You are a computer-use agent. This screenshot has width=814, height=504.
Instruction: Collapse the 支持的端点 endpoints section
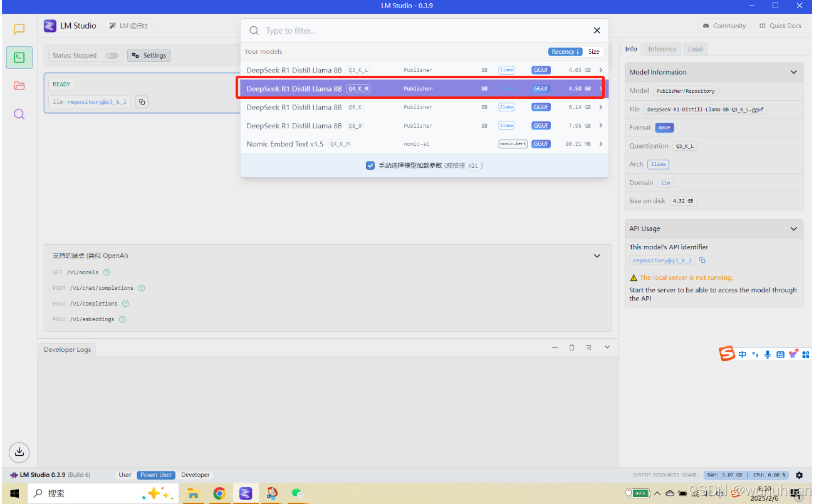(x=597, y=255)
